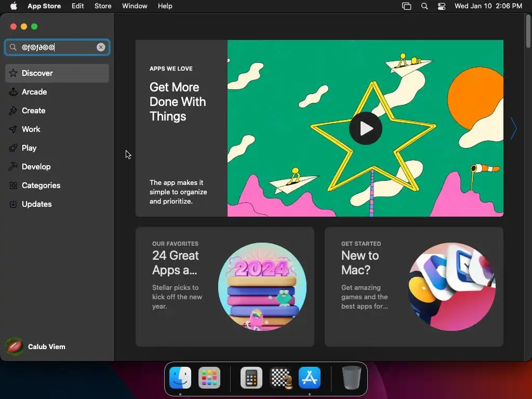Viewport: 532px width, 399px height.
Task: Click the magnifier icon in search field
Action: [x=13, y=47]
